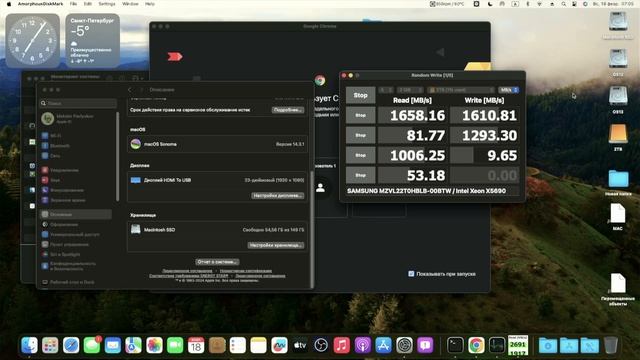The height and width of the screenshot is (360, 640).
Task: Click Отчет о системе button
Action: pos(217,262)
